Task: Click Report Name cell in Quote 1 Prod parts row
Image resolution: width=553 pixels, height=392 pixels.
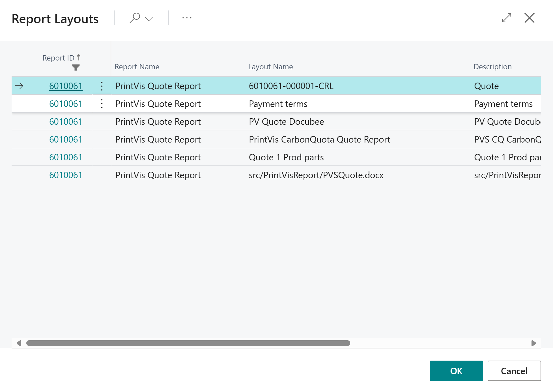Action: pyautogui.click(x=158, y=157)
